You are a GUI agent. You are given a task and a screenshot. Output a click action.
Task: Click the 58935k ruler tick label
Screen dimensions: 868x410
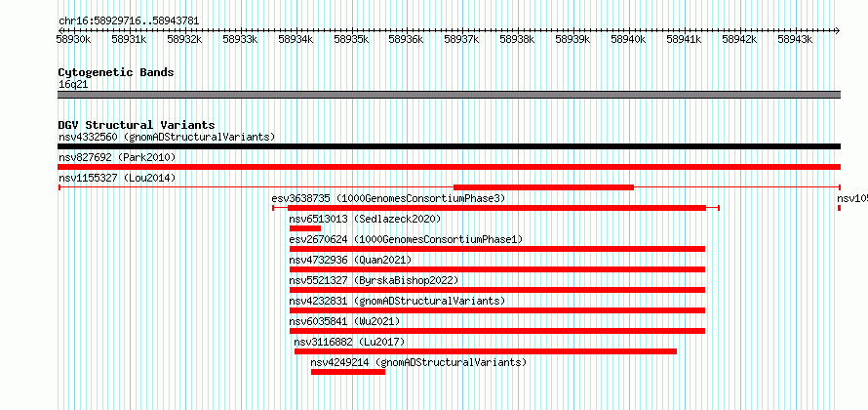[x=351, y=39]
